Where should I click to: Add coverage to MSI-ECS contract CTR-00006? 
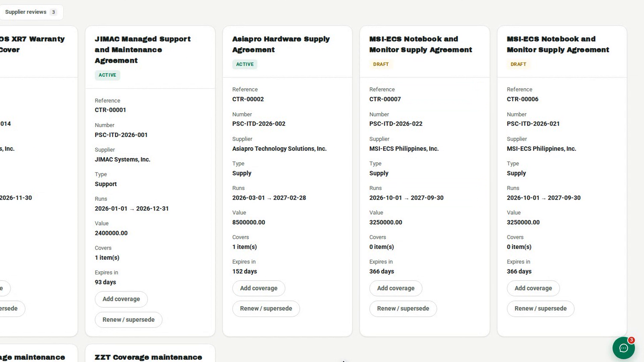point(533,288)
